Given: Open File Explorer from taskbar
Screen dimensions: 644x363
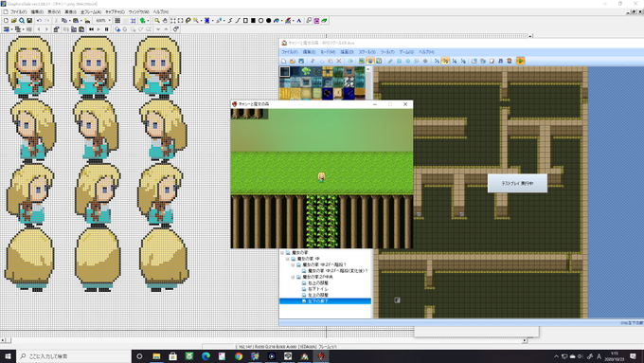Looking at the screenshot, I should click(x=156, y=356).
